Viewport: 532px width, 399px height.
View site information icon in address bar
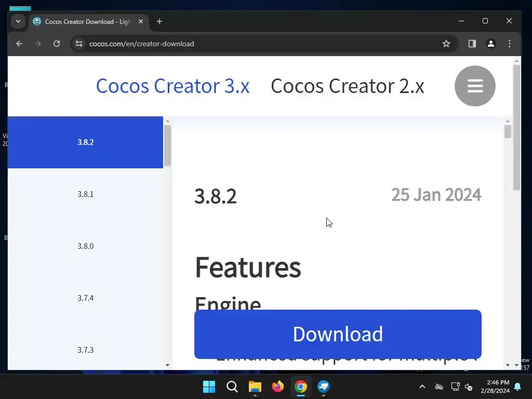pyautogui.click(x=79, y=44)
